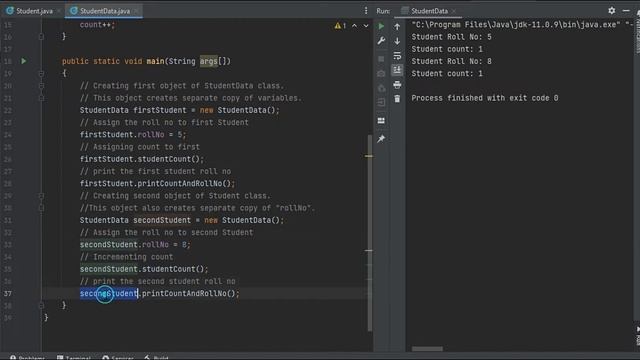Jump down the stack trace arrow
Screen dimensions: 640x360
click(x=397, y=41)
